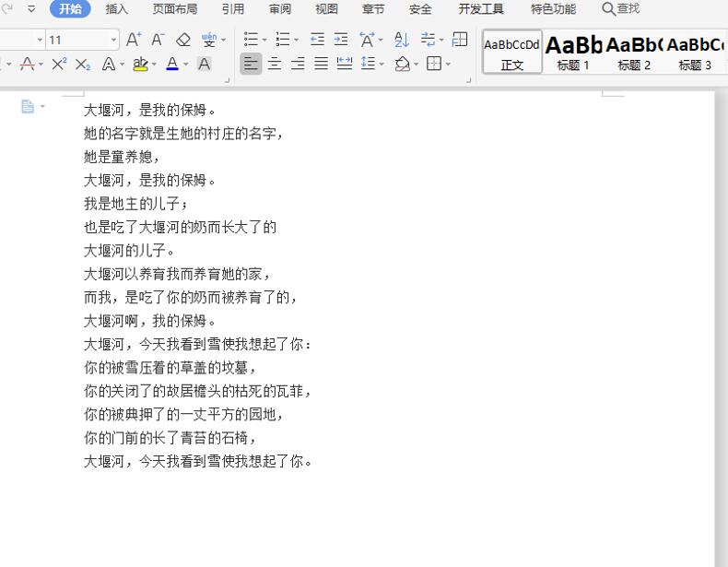Toggle character shading A icon
The height and width of the screenshot is (567, 728).
(x=204, y=65)
